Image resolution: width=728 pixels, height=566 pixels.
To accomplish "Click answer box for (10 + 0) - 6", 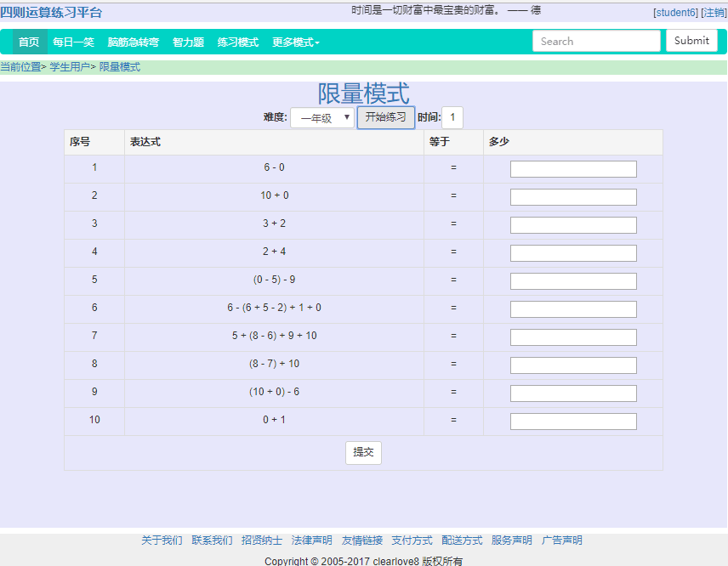I will coord(573,393).
